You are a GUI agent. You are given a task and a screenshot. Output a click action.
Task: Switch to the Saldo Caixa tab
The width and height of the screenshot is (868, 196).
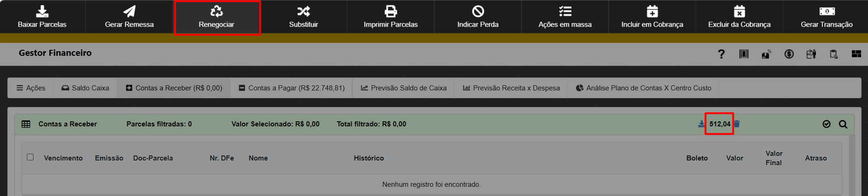85,88
